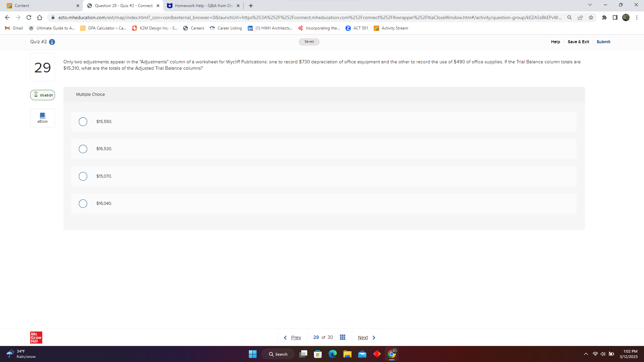The image size is (644, 362).
Task: Click the Submit button
Action: pyautogui.click(x=603, y=42)
